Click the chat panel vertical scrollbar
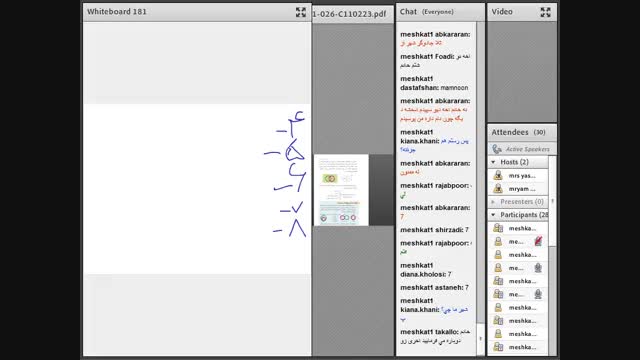This screenshot has width=640, height=360. click(480, 188)
